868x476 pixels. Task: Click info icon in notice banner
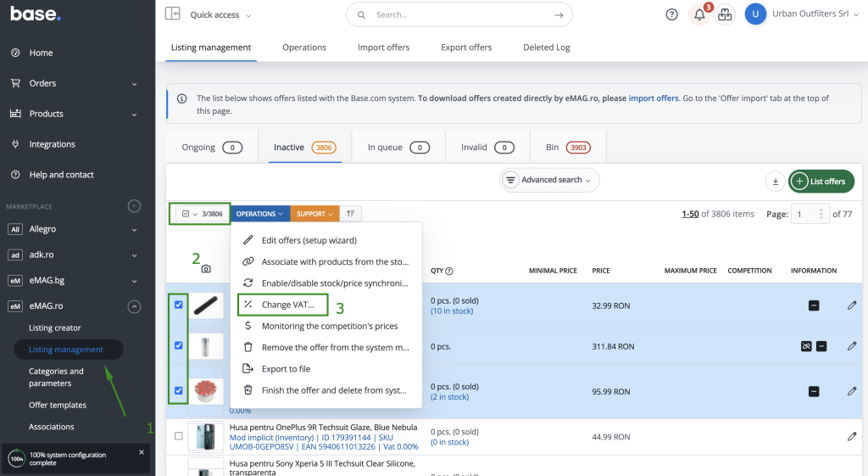(x=181, y=98)
